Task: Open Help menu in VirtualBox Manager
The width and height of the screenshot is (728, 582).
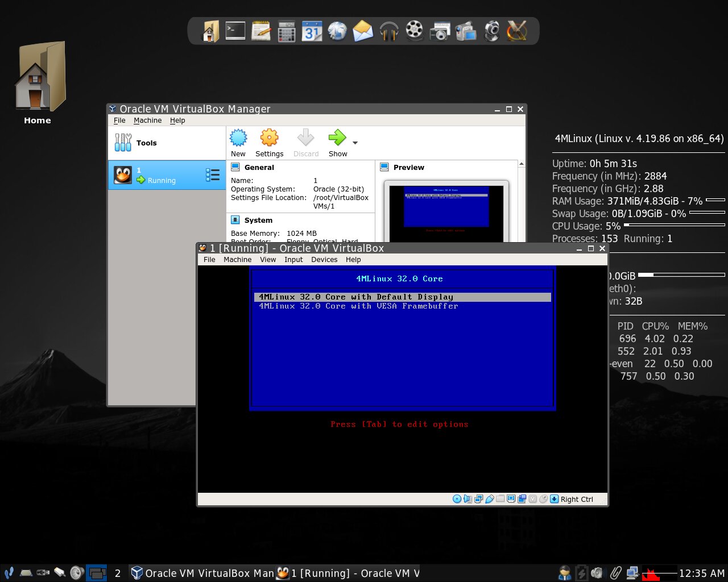Action: (x=177, y=120)
